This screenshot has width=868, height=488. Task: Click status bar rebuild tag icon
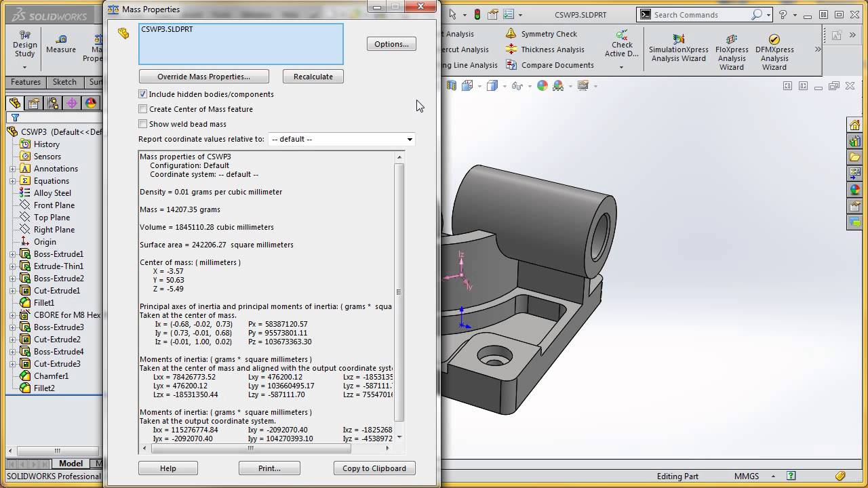click(840, 476)
